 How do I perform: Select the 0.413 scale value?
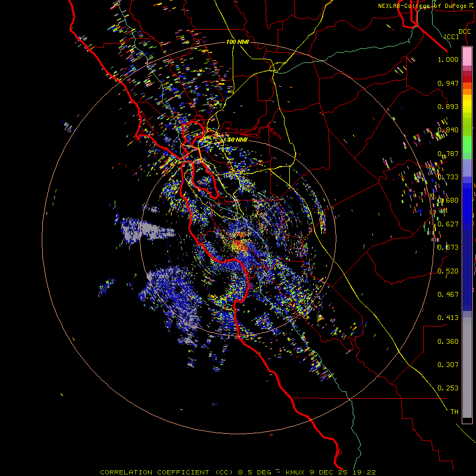448,318
